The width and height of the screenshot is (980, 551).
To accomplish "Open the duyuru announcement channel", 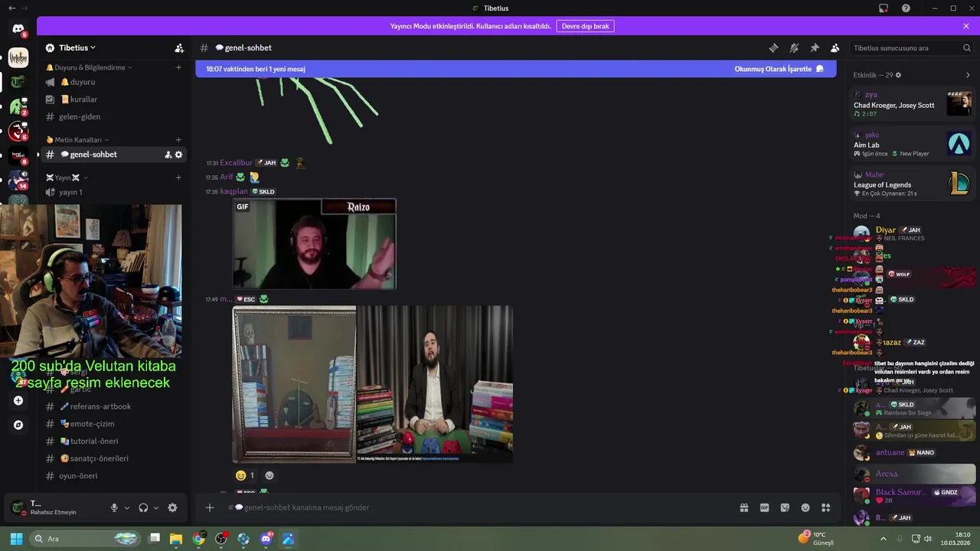I will 115,82.
